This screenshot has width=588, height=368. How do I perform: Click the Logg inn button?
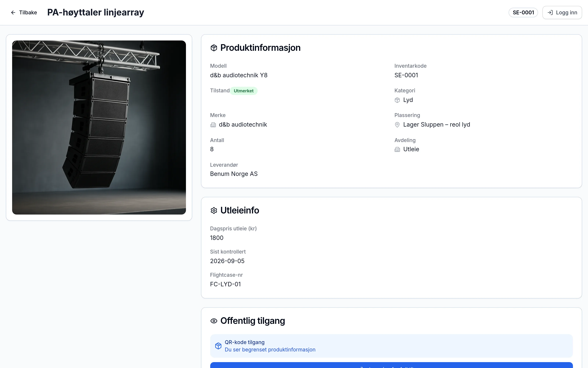click(x=562, y=12)
